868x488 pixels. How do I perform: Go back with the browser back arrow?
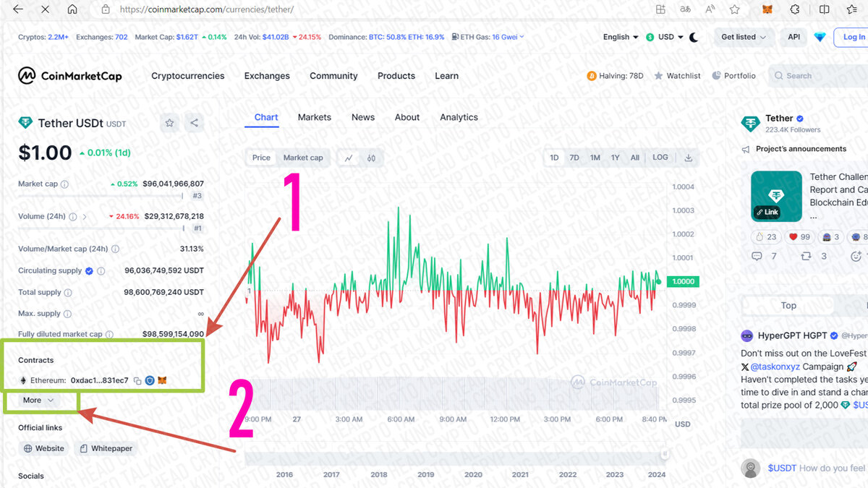[18, 9]
